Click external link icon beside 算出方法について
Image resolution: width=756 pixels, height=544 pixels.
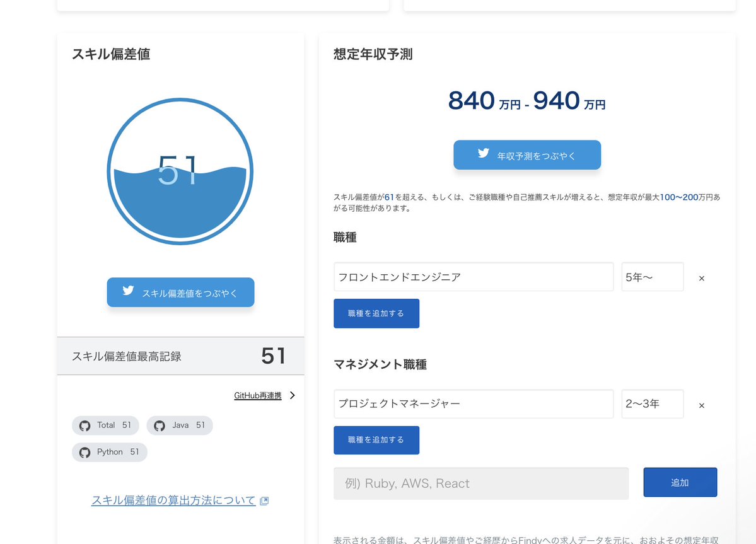pyautogui.click(x=264, y=501)
